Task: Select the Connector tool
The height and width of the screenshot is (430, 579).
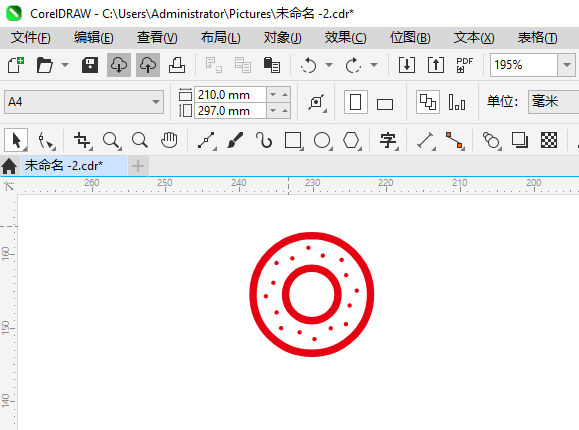Action: [x=455, y=140]
